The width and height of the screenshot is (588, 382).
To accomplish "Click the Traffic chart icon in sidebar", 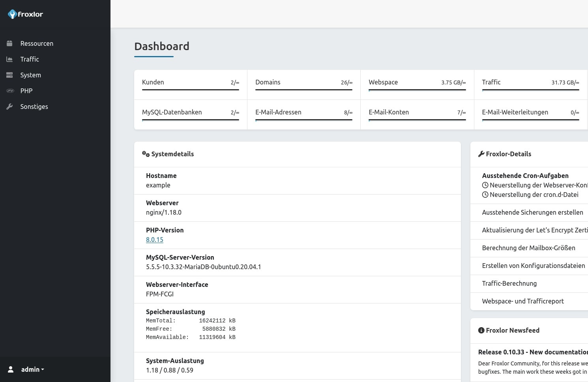I will pos(9,59).
